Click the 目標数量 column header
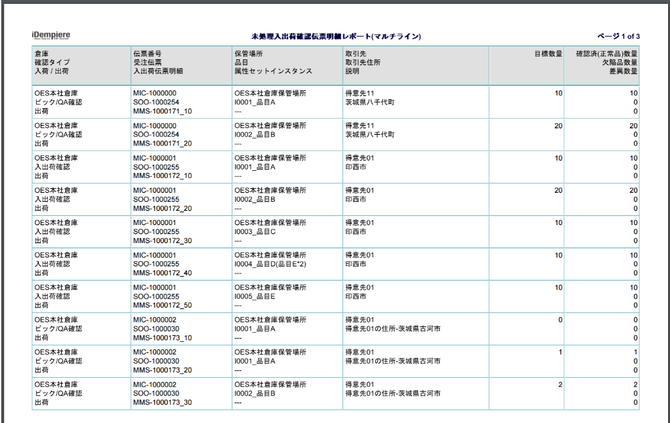Screen dimensions: 670x423 click(x=548, y=53)
